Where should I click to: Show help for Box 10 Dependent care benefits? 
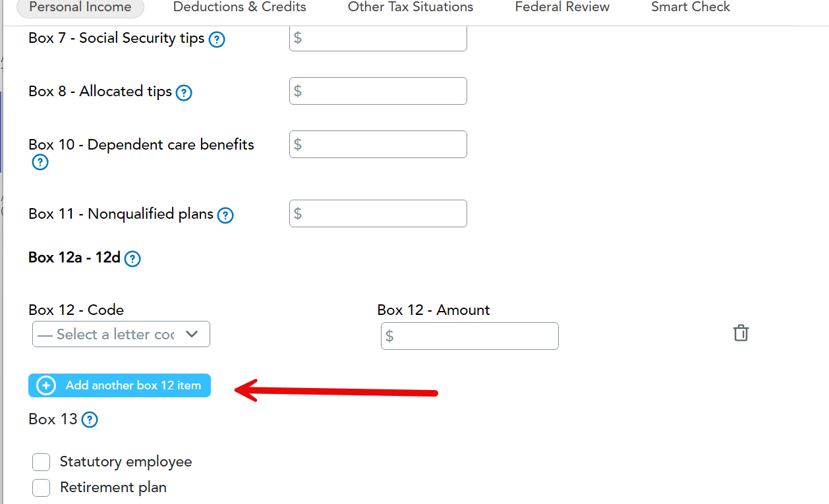pyautogui.click(x=40, y=162)
